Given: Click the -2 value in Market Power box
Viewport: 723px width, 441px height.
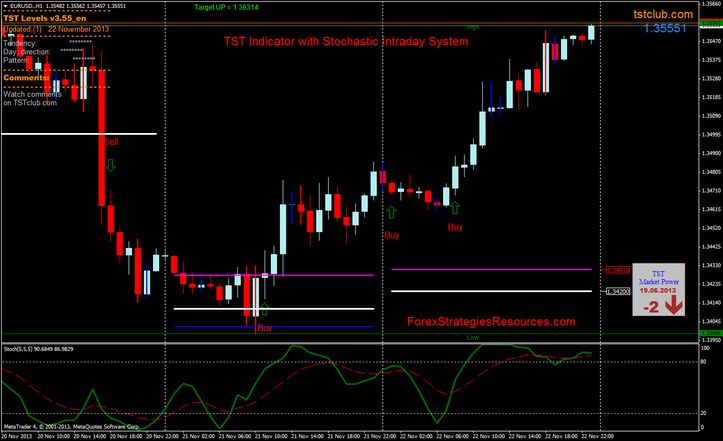Looking at the screenshot, I should click(x=651, y=307).
